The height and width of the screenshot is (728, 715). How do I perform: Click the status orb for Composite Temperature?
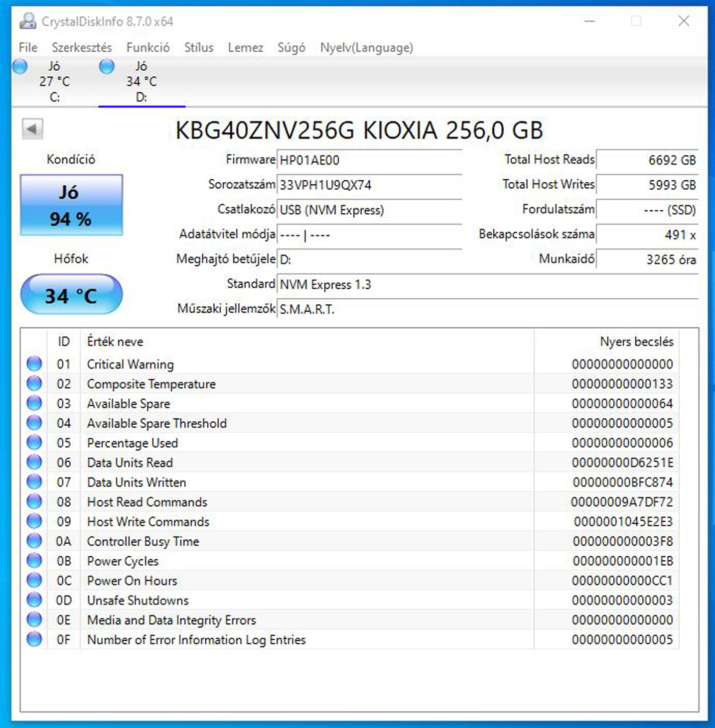(x=34, y=383)
